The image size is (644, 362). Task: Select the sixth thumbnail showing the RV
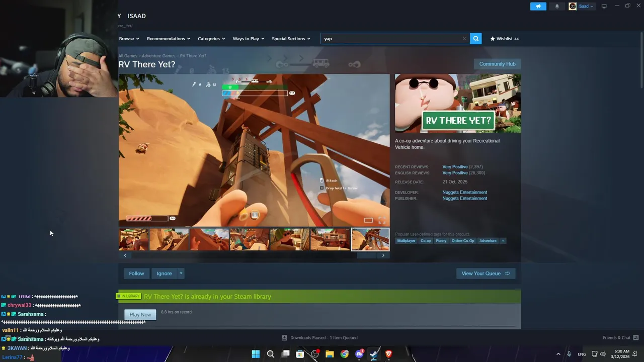(x=330, y=239)
